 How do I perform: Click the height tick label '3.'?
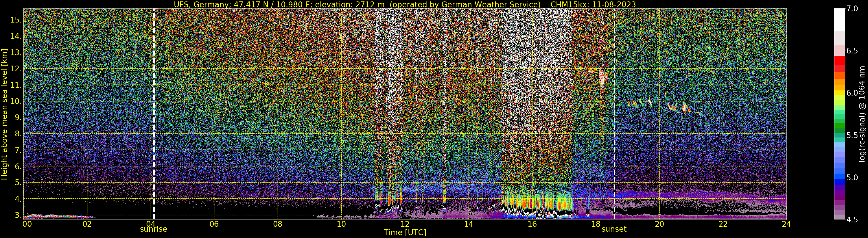[18, 215]
